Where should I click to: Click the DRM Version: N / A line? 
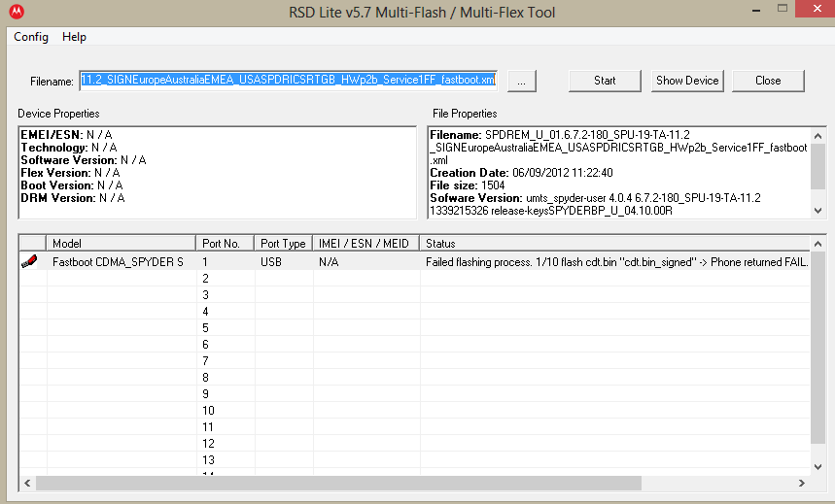click(x=73, y=198)
